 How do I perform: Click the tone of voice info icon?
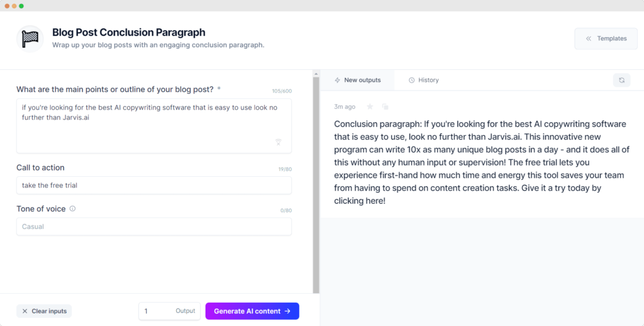tap(72, 208)
